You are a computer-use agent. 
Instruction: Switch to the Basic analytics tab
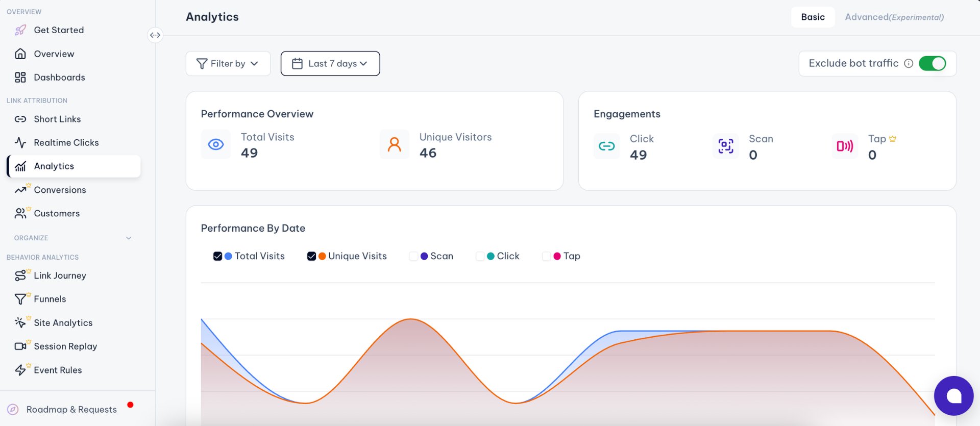(x=813, y=17)
